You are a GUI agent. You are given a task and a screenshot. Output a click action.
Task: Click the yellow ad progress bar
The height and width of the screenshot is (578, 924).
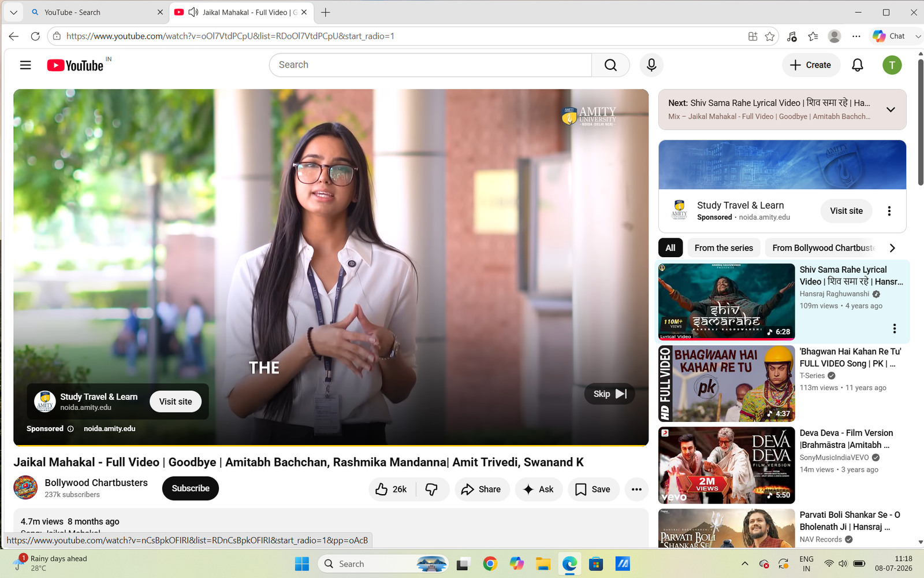[331, 445]
